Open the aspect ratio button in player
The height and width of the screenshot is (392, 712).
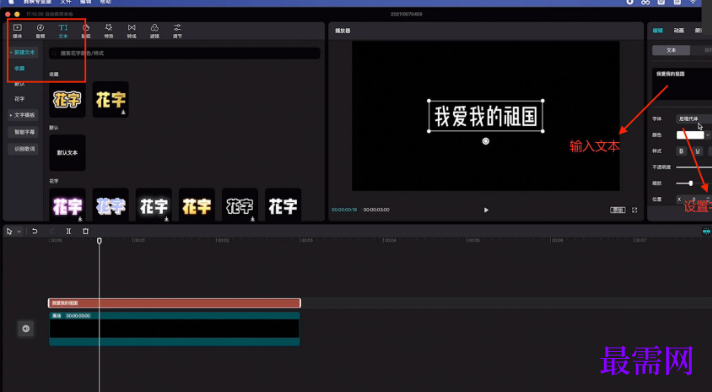click(618, 210)
